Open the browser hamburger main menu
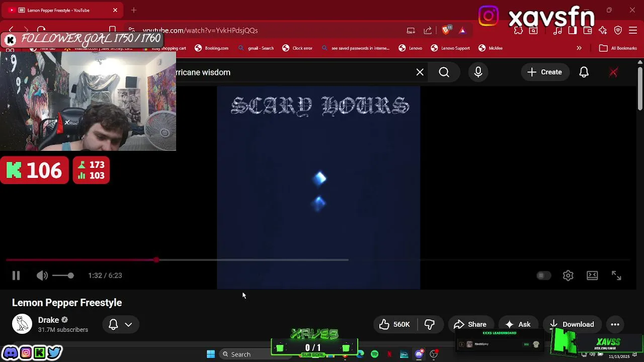The height and width of the screenshot is (362, 644). [633, 30]
